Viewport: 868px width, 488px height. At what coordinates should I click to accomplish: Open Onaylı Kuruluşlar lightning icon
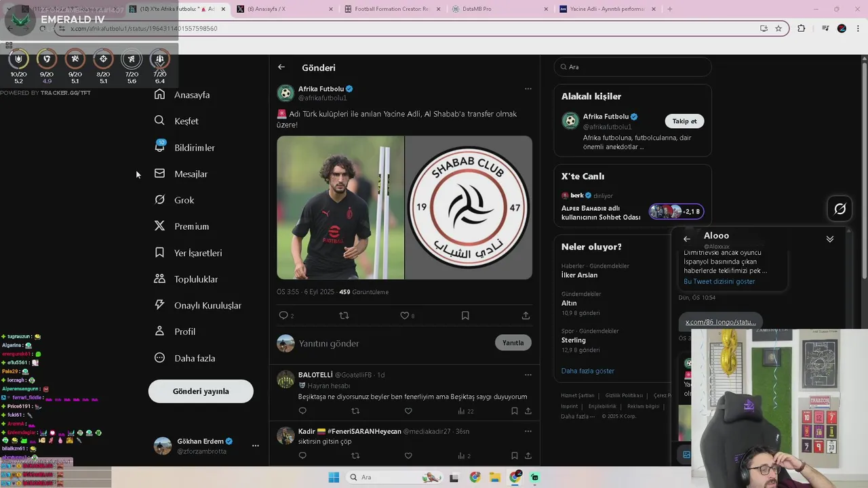coord(159,305)
